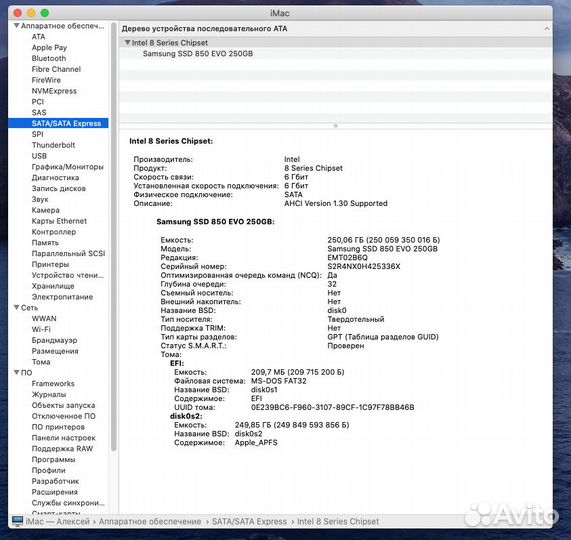Click Аппаратное обеспечение in path bar

coord(150,521)
